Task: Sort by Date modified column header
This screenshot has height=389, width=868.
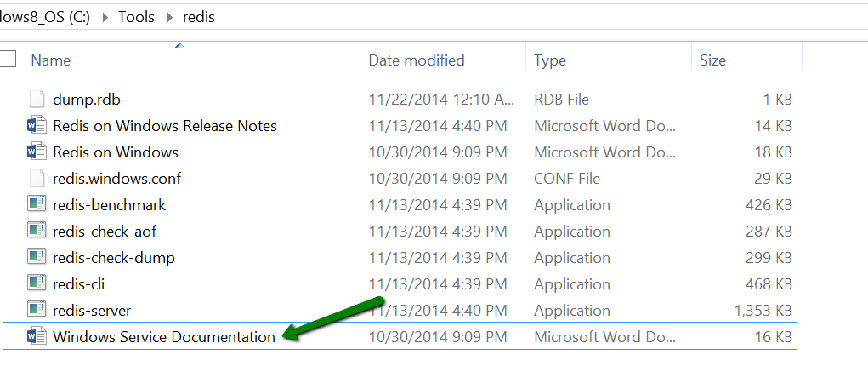Action: 417,60
